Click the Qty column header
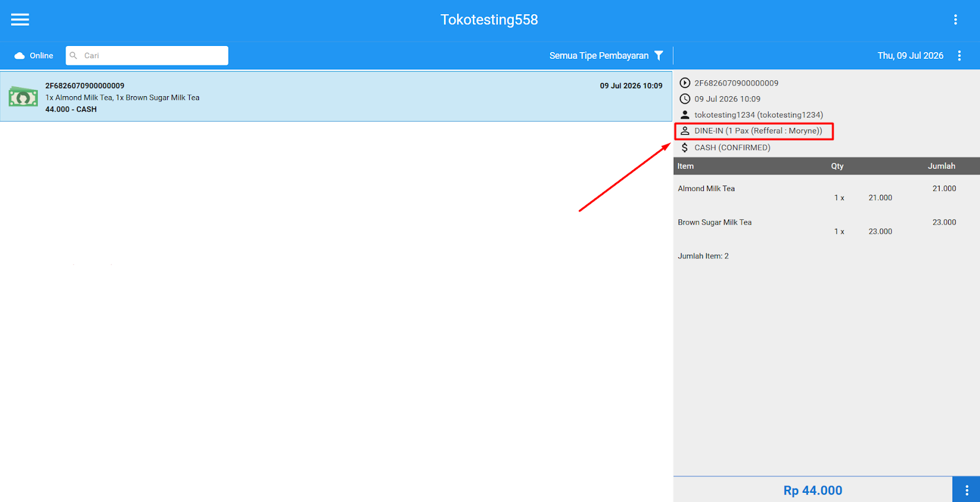The width and height of the screenshot is (980, 502). pyautogui.click(x=837, y=166)
